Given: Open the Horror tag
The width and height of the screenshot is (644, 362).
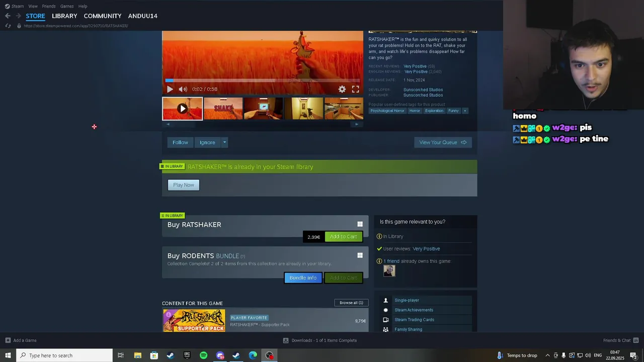Looking at the screenshot, I should [x=415, y=111].
